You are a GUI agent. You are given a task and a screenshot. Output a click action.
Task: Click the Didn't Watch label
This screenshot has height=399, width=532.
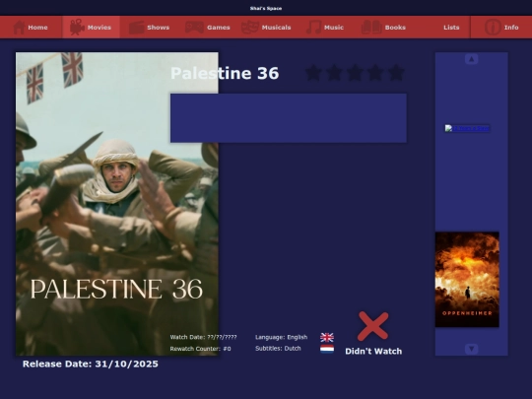[x=373, y=351]
